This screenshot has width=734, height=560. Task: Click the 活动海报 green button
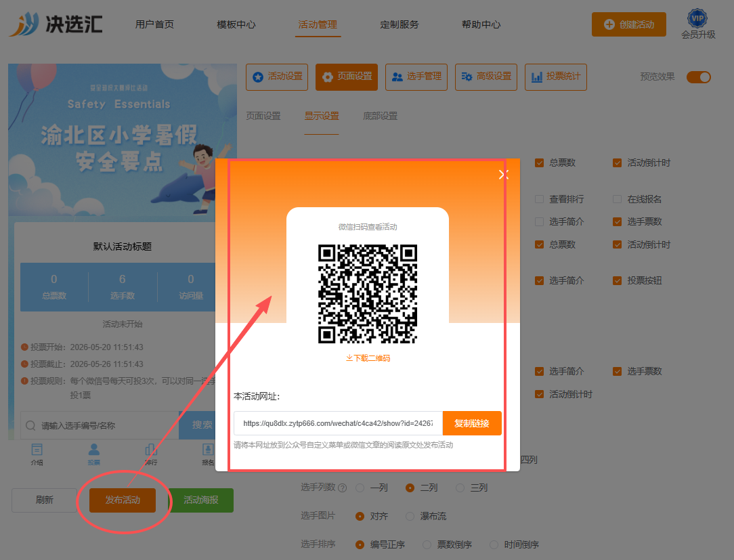pyautogui.click(x=201, y=500)
